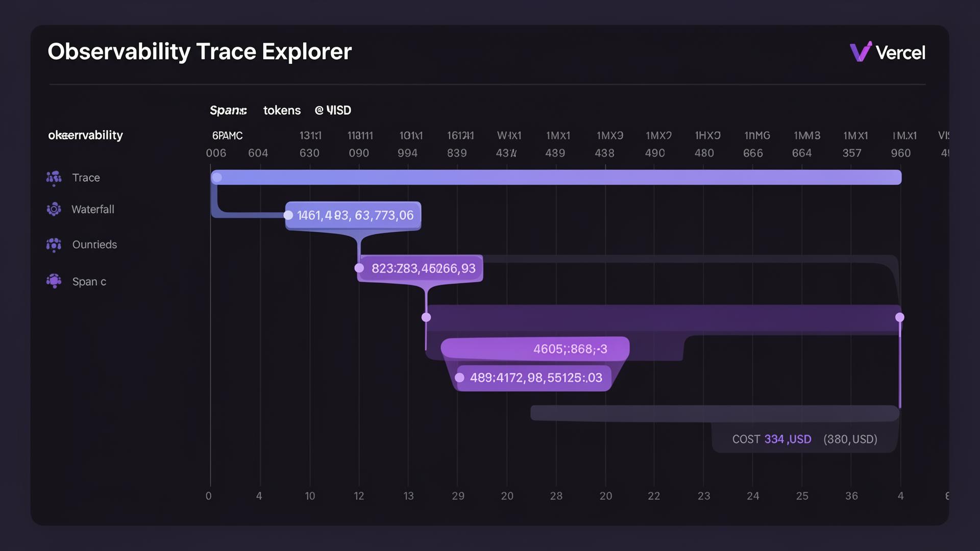Click the bottom axis label 25
The height and width of the screenshot is (551, 980).
[802, 496]
